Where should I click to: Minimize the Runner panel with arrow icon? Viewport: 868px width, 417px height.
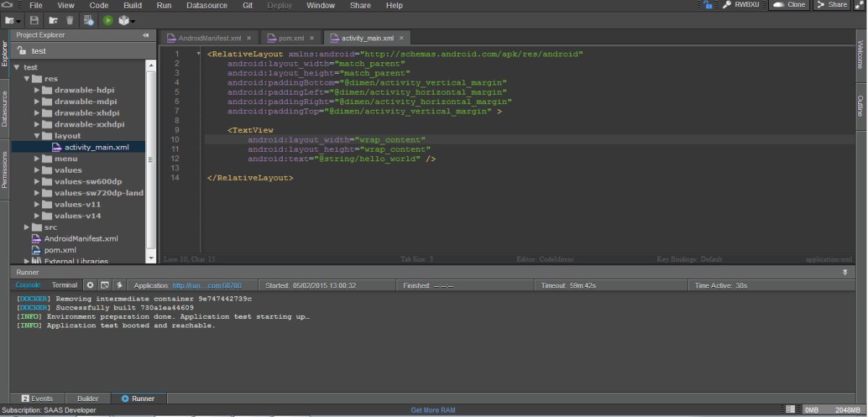[x=845, y=272]
